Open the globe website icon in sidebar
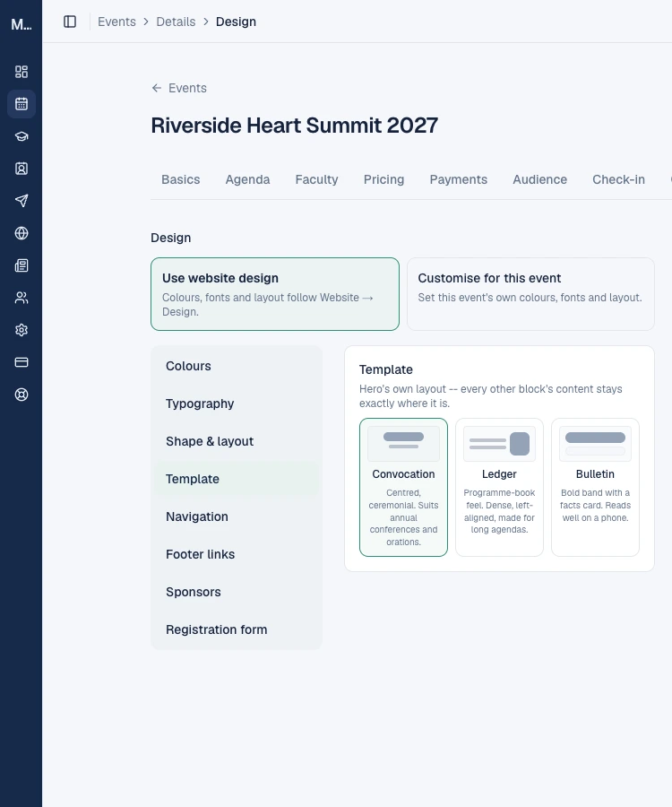Image resolution: width=672 pixels, height=807 pixels. point(22,233)
